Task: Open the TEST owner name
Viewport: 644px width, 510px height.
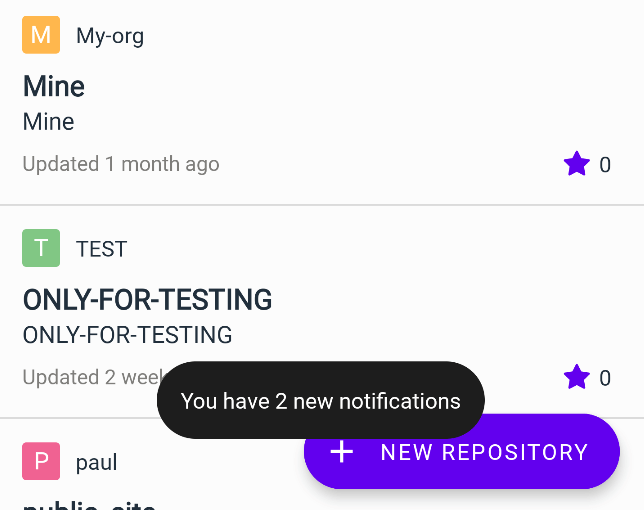Action: click(x=101, y=249)
